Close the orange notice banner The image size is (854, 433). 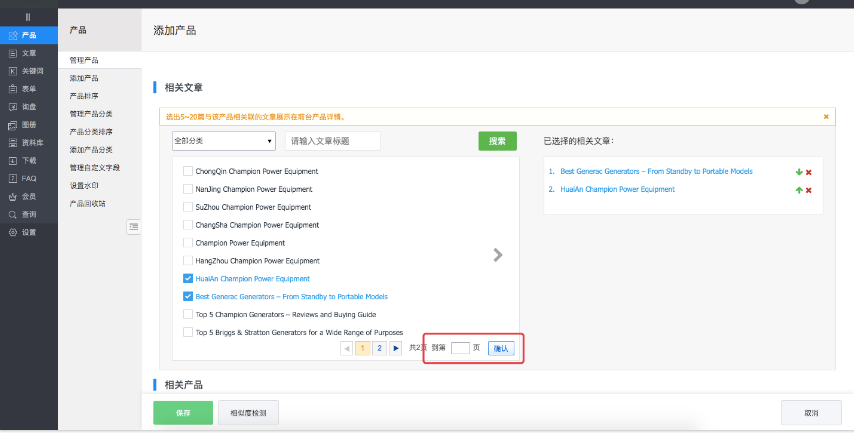(825, 117)
